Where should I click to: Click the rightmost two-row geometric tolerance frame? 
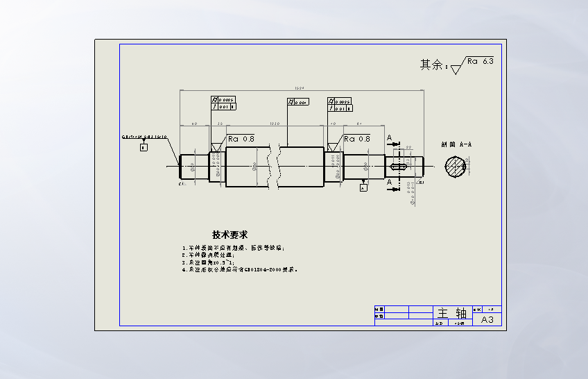click(340, 105)
